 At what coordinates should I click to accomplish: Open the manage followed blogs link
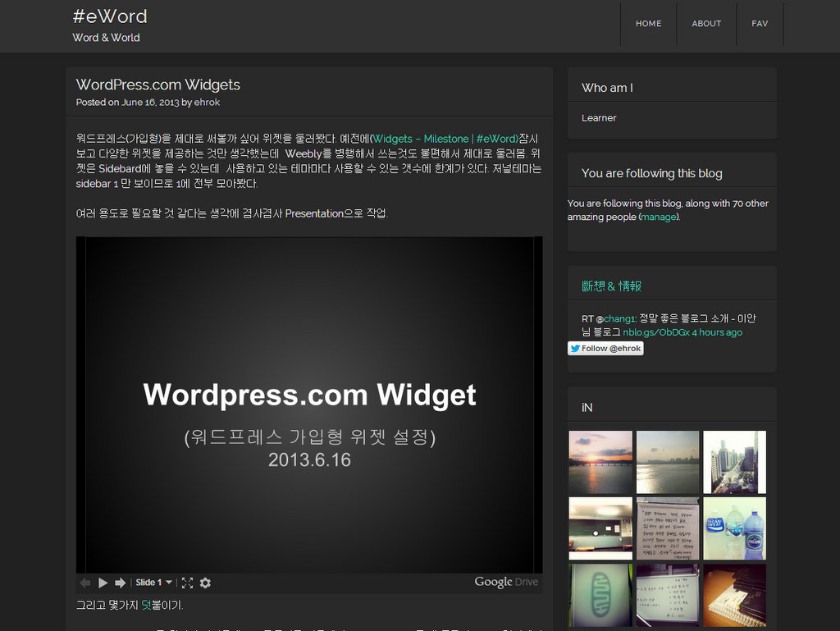click(659, 217)
